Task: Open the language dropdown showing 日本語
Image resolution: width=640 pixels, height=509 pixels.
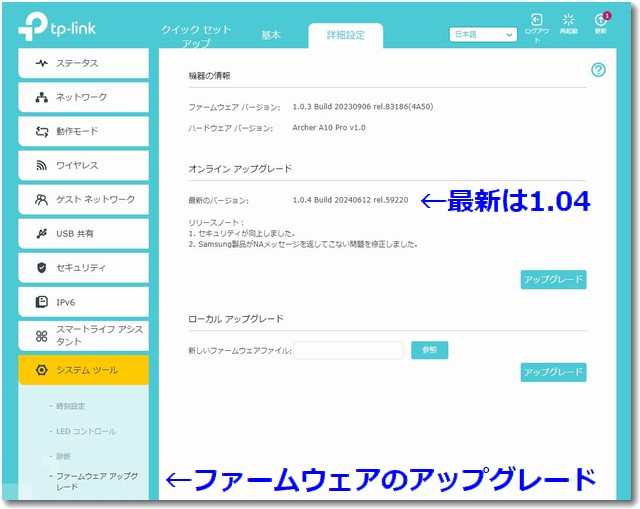Action: [x=483, y=35]
